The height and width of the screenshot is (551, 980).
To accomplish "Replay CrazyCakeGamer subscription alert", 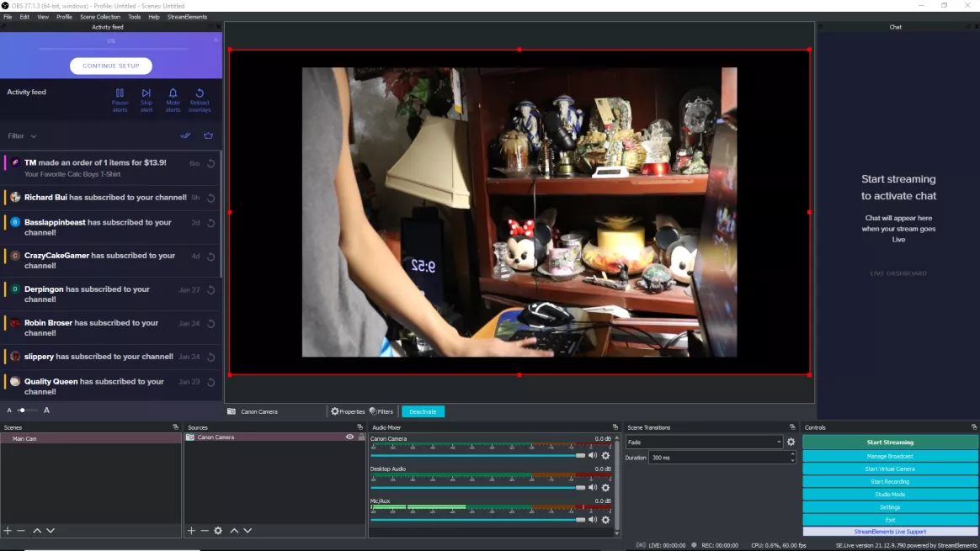I will [211, 257].
